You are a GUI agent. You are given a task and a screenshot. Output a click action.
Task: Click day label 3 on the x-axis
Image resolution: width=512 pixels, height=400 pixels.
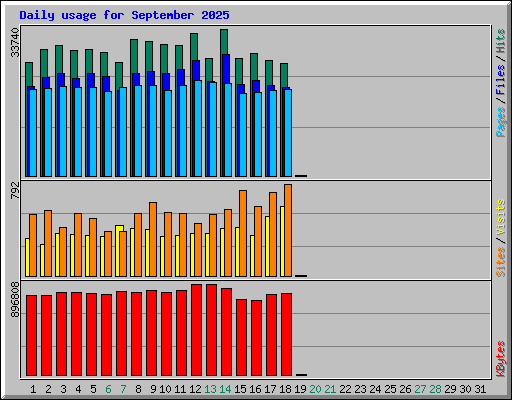click(x=63, y=389)
